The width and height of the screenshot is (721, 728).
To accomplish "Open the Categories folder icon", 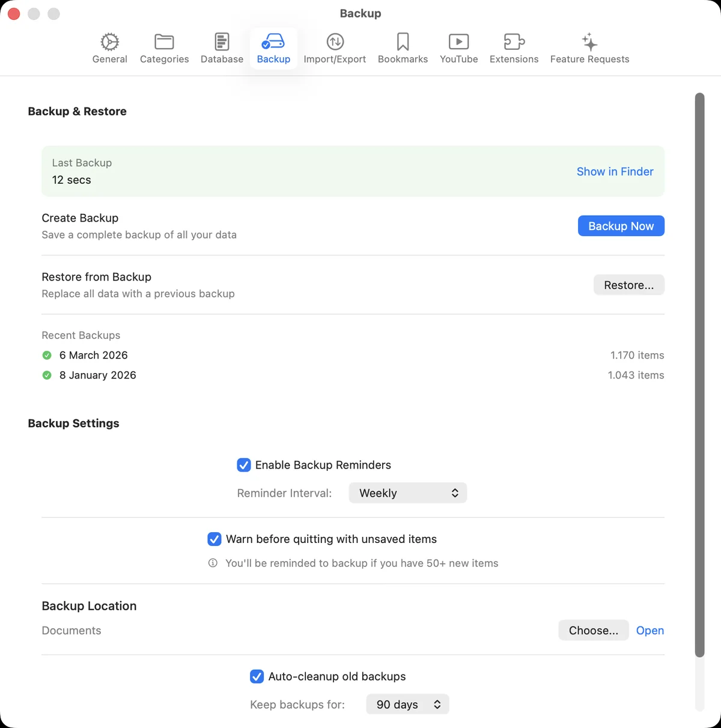I will tap(164, 42).
